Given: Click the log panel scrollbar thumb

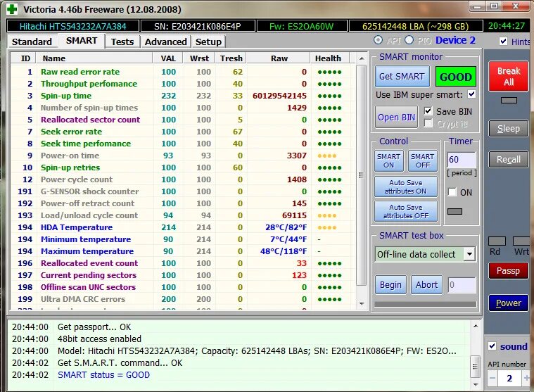Looking at the screenshot, I should [476, 367].
